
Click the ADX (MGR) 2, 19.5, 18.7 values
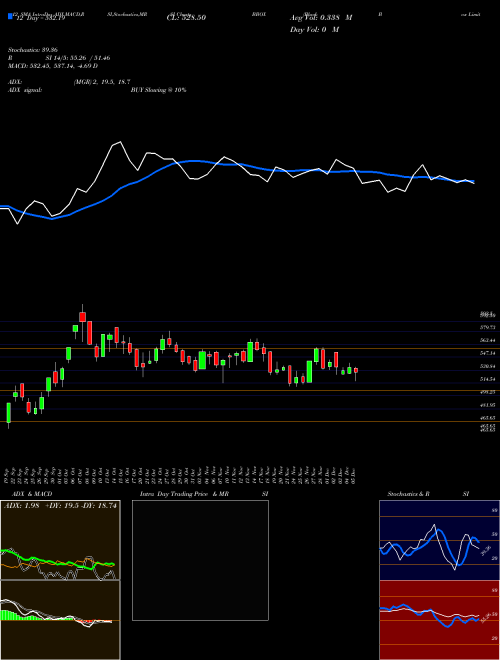pos(102,82)
